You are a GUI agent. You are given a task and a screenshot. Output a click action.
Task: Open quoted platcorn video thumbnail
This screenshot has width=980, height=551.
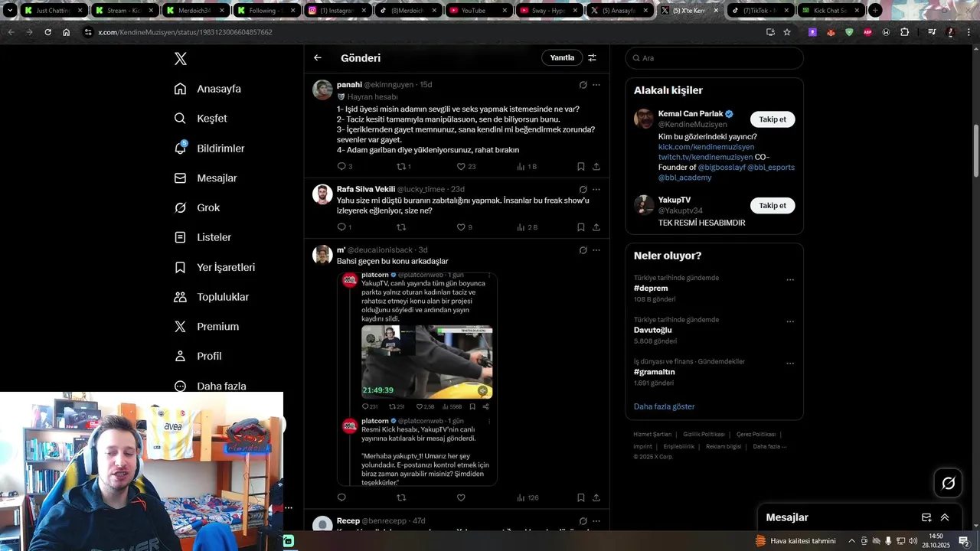pyautogui.click(x=426, y=362)
